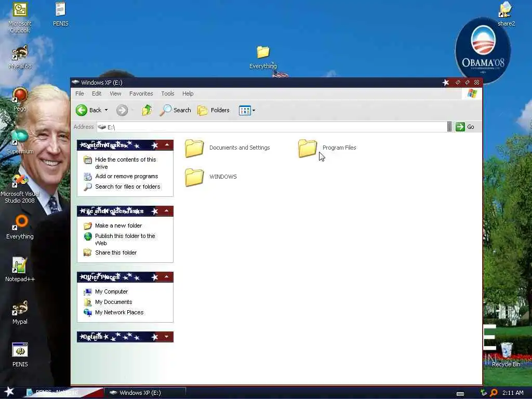
Task: Open the Mypal desktop shortcut
Action: 20,312
